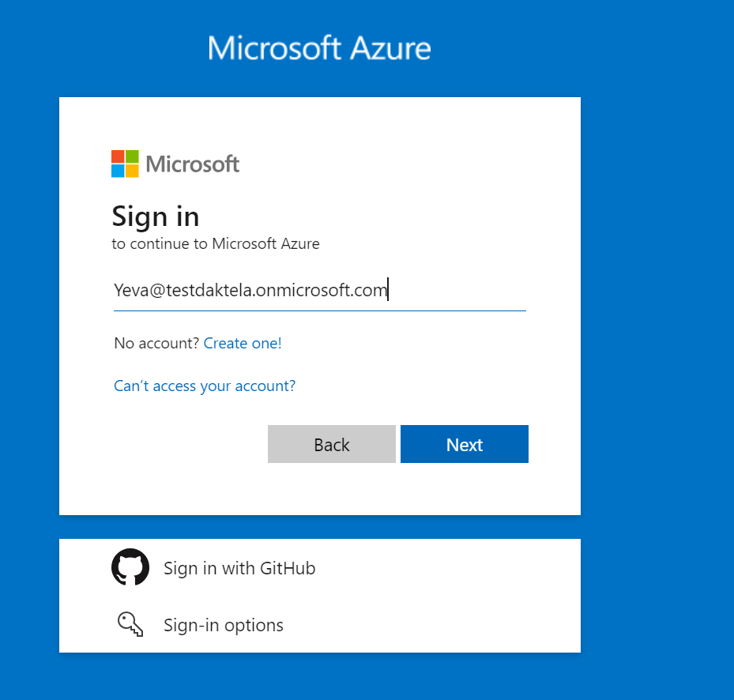Open "Can't access your account?" link
The image size is (734, 700).
click(205, 386)
